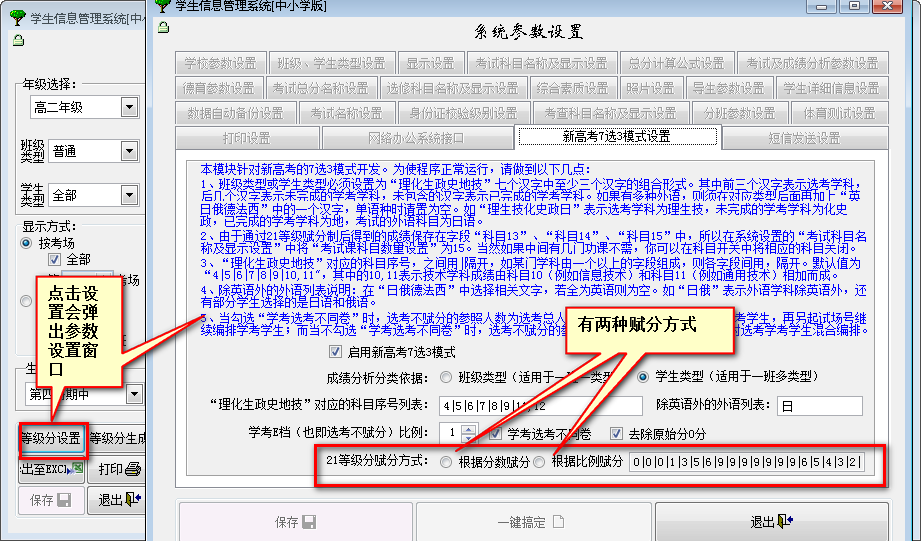
Task: Choose 班级类型 as the analysis basis
Action: [446, 378]
